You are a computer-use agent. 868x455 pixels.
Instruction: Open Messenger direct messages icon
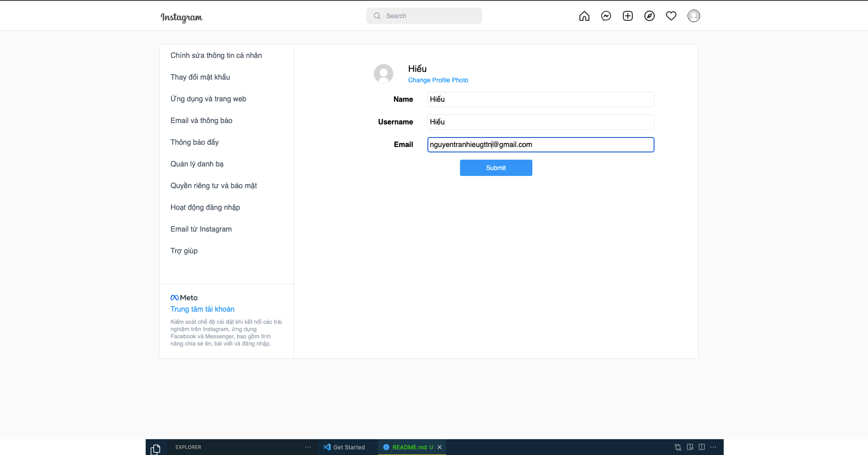606,16
